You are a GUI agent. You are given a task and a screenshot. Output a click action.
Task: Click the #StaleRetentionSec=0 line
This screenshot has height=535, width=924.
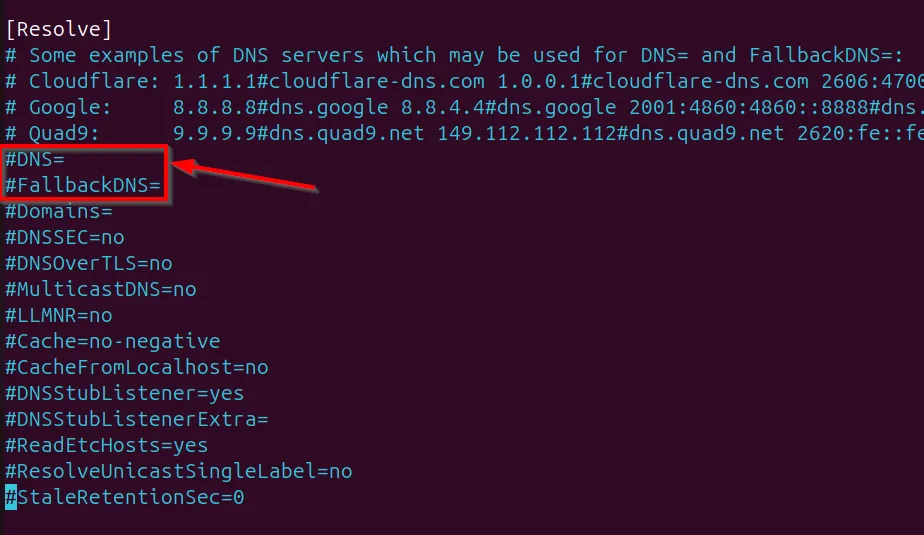pyautogui.click(x=125, y=497)
